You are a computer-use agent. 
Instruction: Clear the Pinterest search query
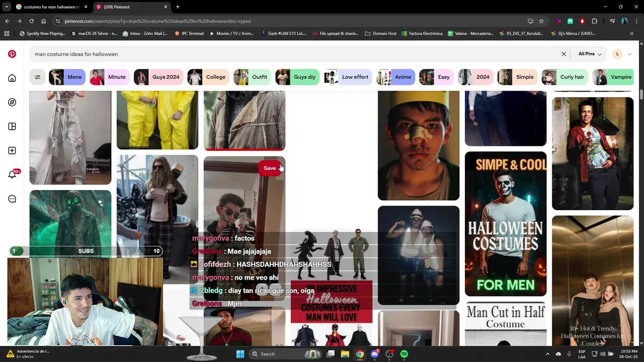[563, 54]
